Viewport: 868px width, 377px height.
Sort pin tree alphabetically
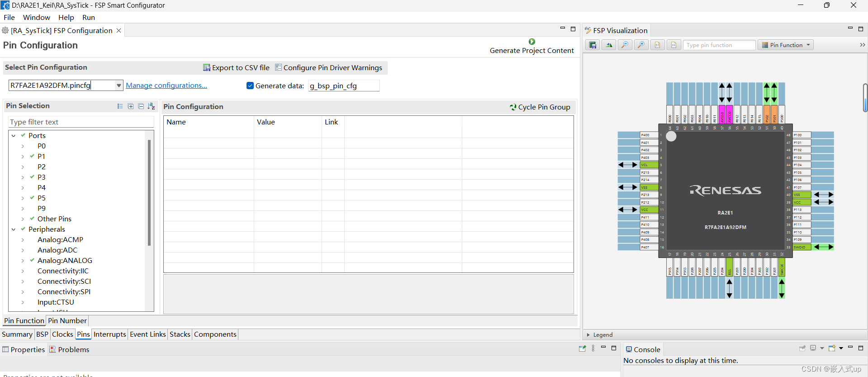[x=151, y=106]
